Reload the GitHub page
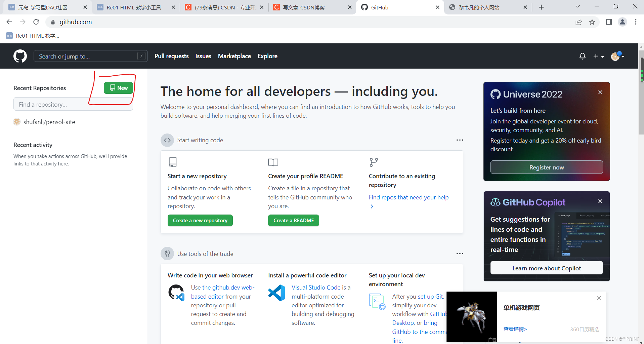 pyautogui.click(x=36, y=22)
